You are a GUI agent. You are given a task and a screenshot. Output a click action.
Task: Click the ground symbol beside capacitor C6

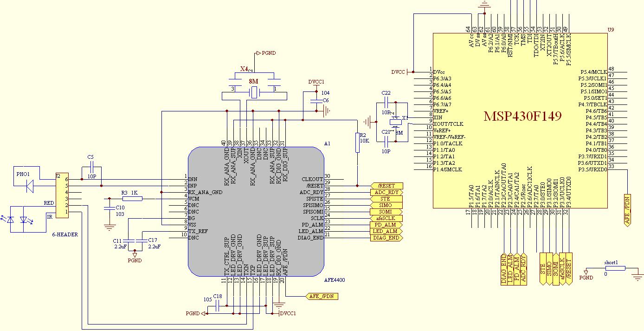(x=326, y=110)
